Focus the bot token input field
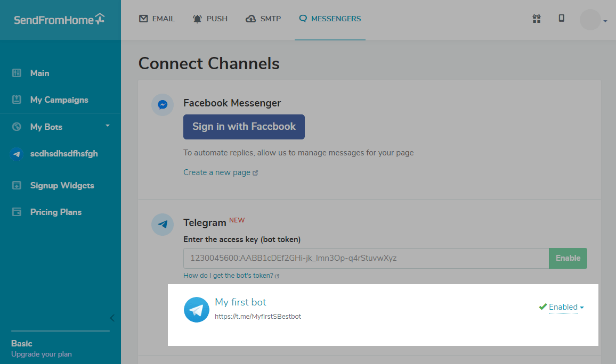Screen dimensions: 616x364 [x=366, y=258]
